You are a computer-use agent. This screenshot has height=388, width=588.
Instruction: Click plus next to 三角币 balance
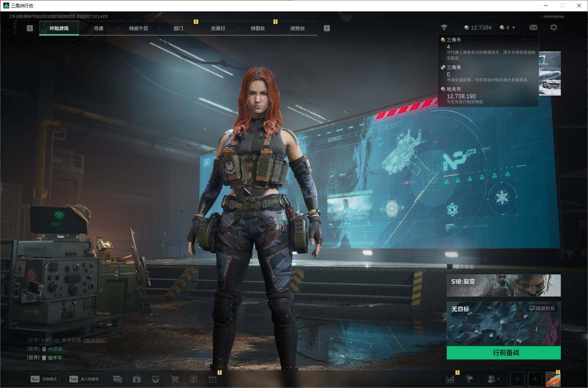click(513, 28)
